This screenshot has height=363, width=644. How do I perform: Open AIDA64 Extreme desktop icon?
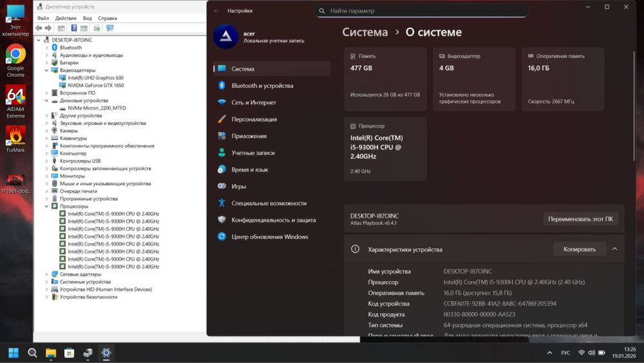coord(15,101)
